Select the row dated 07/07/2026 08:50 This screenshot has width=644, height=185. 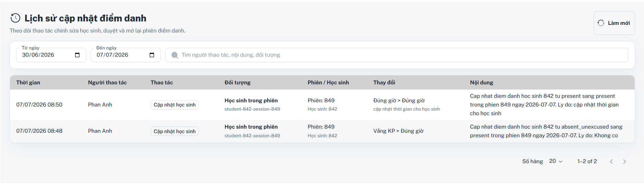(x=322, y=105)
